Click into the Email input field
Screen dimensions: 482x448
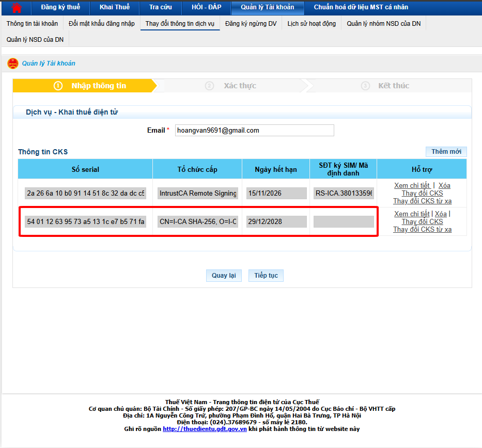tap(254, 131)
